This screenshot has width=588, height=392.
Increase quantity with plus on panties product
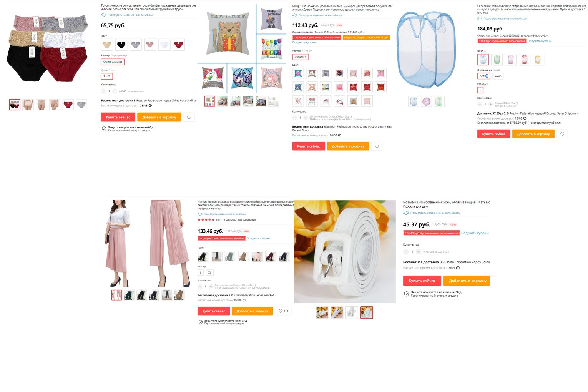pyautogui.click(x=115, y=91)
